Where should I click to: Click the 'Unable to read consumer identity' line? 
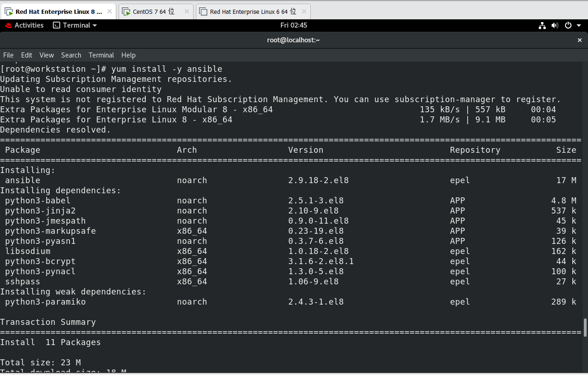[81, 89]
